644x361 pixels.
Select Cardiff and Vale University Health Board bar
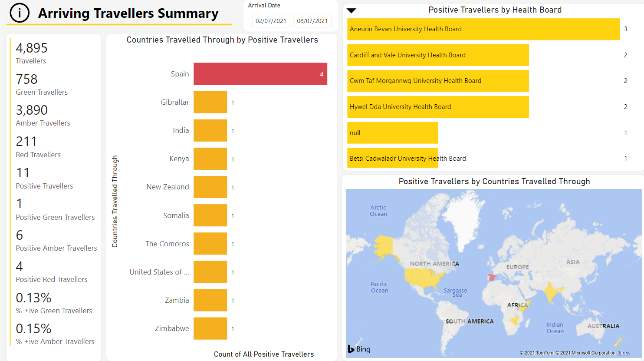click(x=437, y=55)
